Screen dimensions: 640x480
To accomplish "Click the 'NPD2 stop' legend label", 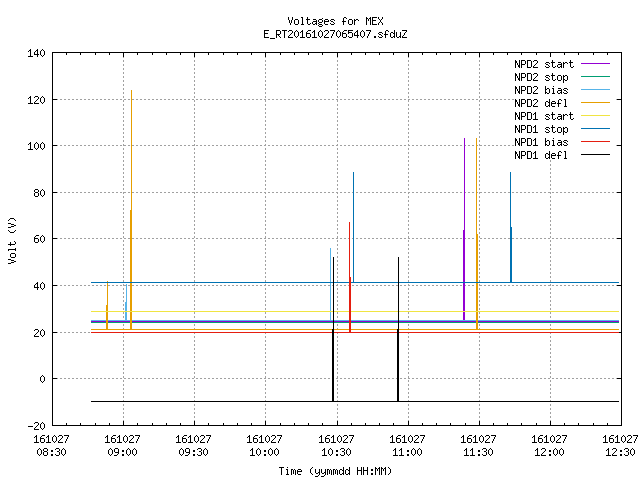I will [541, 77].
